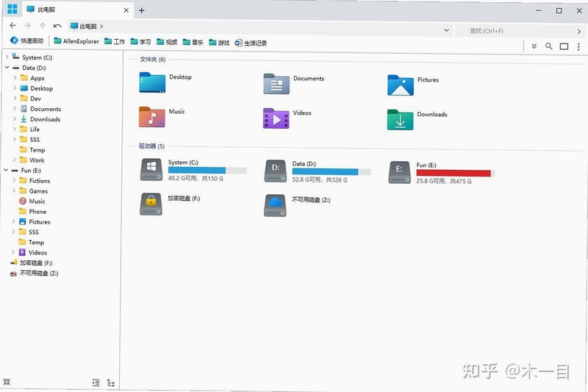
Task: Add a new tab with plus button
Action: click(x=141, y=10)
